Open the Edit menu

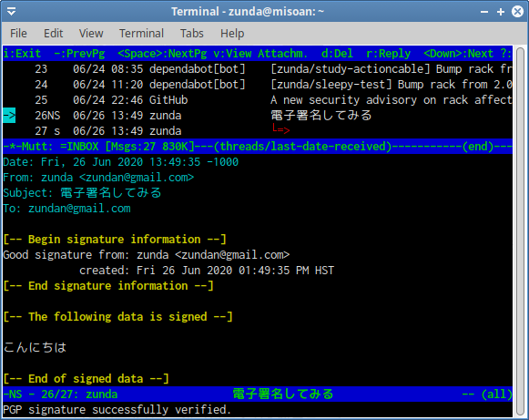click(x=54, y=34)
